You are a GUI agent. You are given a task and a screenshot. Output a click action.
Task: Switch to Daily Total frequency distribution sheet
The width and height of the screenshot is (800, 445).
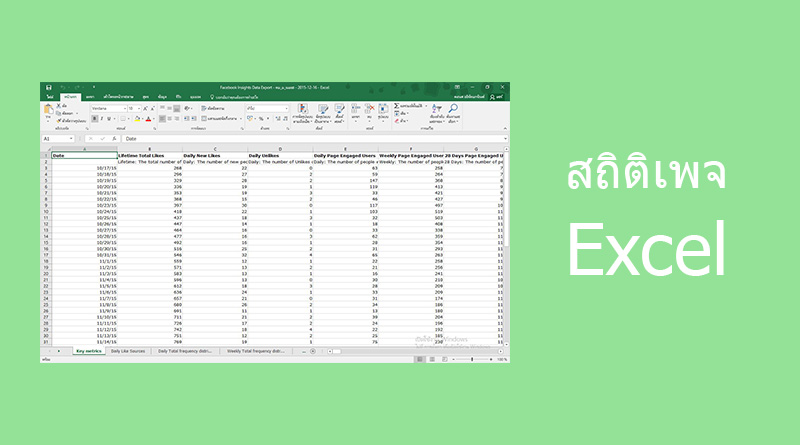click(x=185, y=351)
